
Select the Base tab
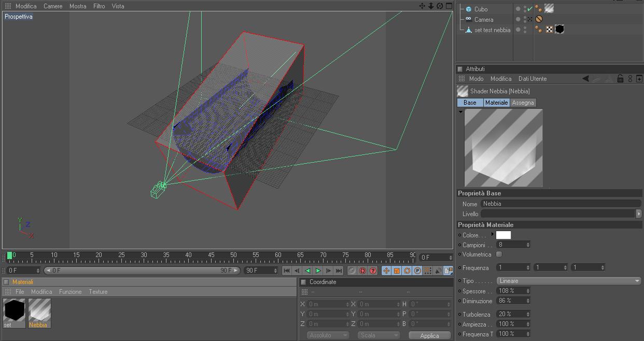pyautogui.click(x=470, y=103)
